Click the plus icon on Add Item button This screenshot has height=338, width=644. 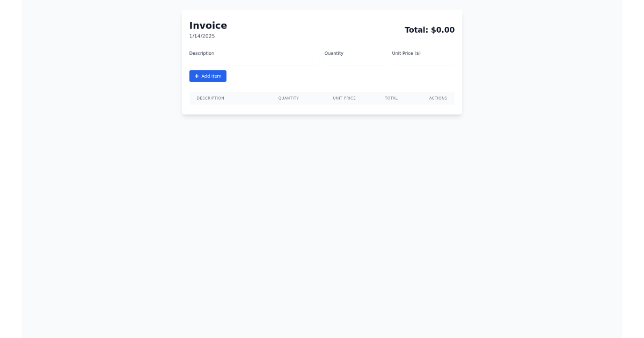coord(197,76)
